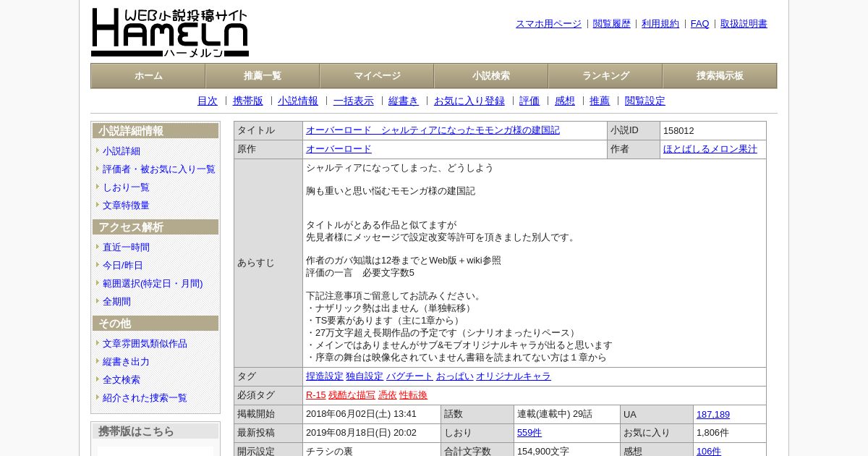Viewport: 868px width, 456px height.
Task: Select the 捏造設定 tag
Action: [x=325, y=376]
